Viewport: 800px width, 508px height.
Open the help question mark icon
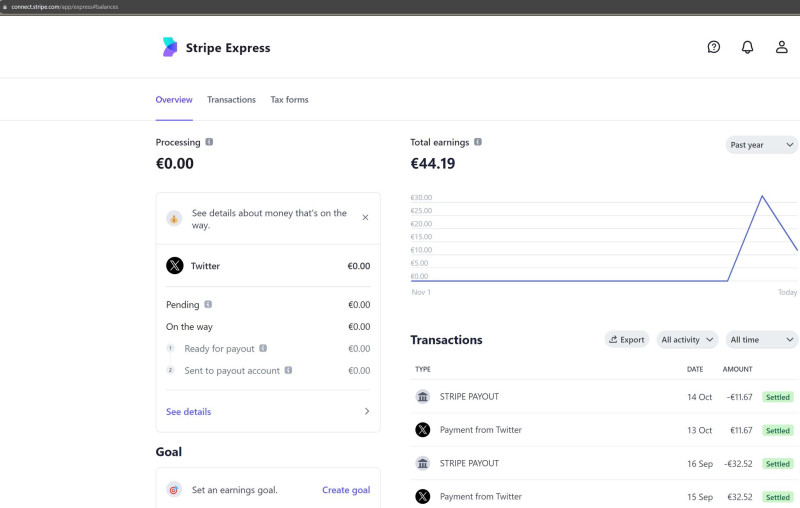[x=714, y=47]
